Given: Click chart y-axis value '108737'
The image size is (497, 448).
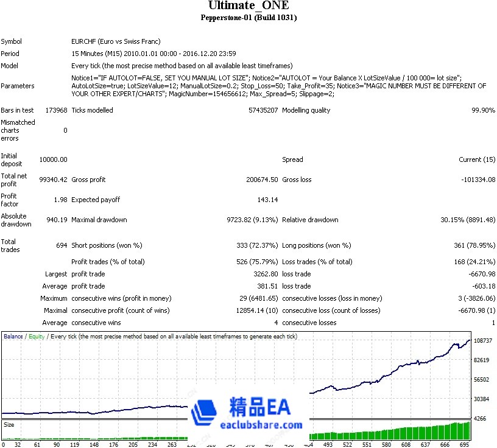Looking at the screenshot, I should 483,341.
